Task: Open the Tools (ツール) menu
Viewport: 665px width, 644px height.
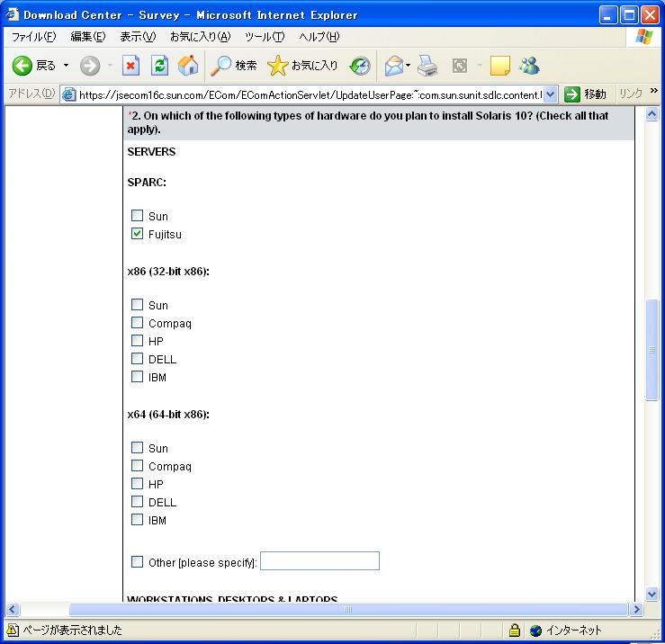Action: click(x=265, y=37)
